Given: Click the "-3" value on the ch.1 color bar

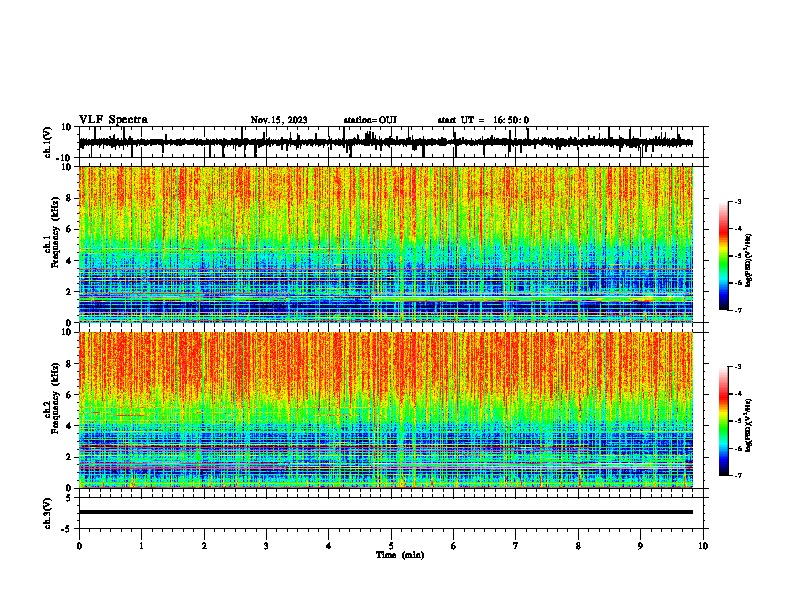Looking at the screenshot, I should coord(737,201).
